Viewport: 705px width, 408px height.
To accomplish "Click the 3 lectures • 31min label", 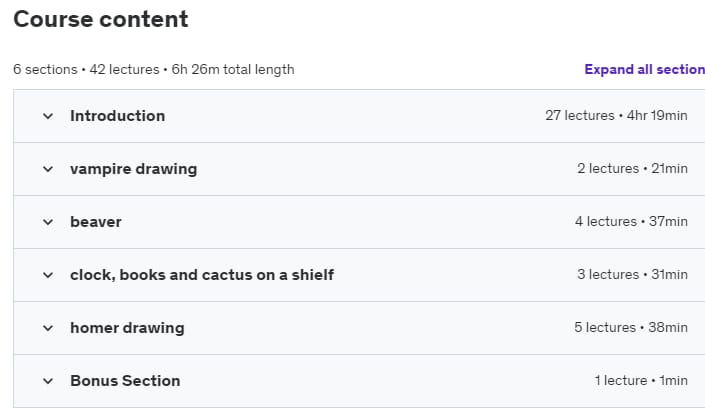I will 632,275.
